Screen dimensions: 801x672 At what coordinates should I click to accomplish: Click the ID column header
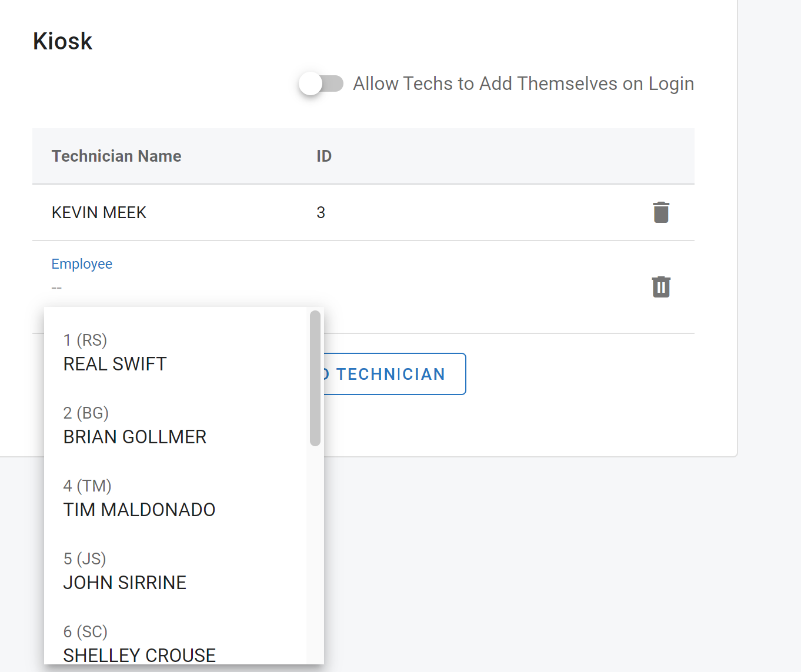tap(324, 156)
